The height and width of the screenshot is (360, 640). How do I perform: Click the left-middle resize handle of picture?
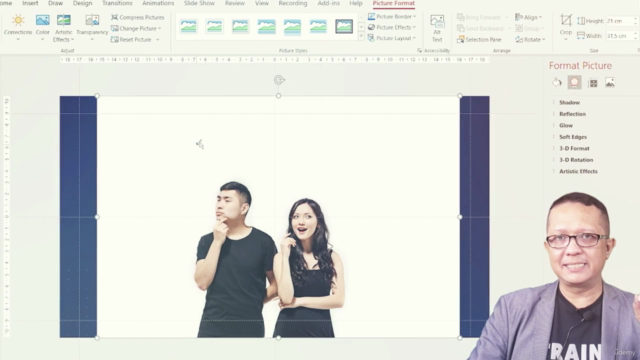(x=97, y=217)
